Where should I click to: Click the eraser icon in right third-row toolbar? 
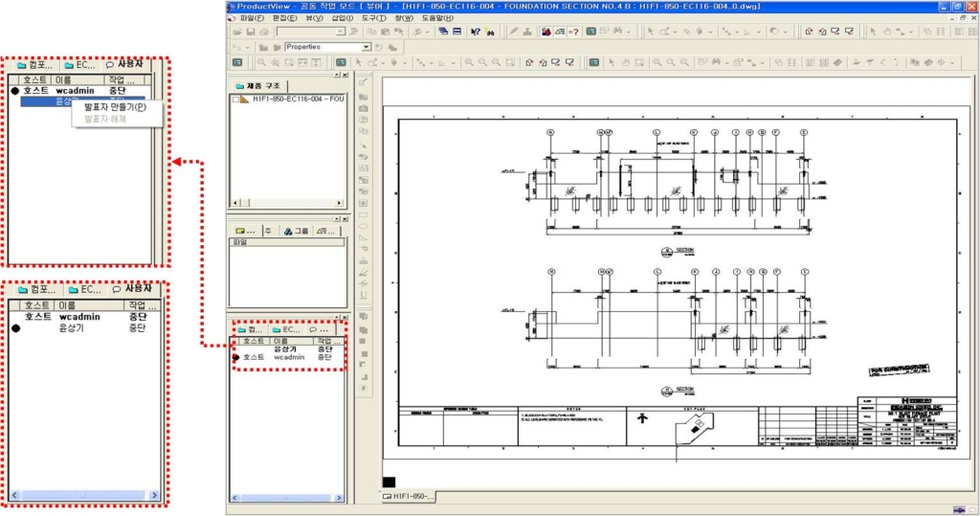click(838, 62)
